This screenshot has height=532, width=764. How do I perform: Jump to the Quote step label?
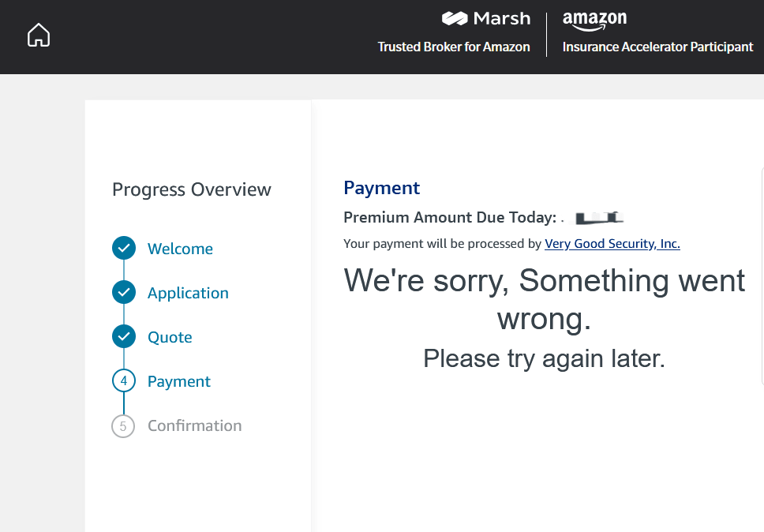(170, 338)
